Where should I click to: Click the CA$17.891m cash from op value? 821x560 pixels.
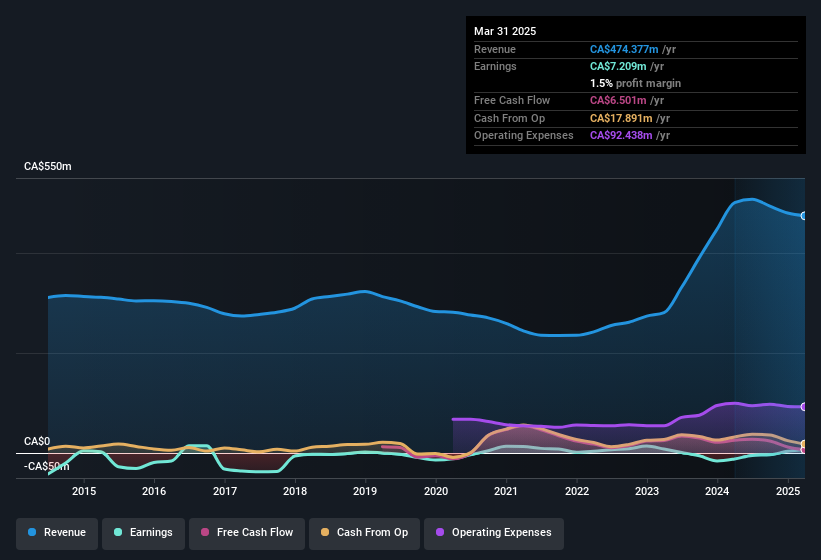[x=621, y=118]
